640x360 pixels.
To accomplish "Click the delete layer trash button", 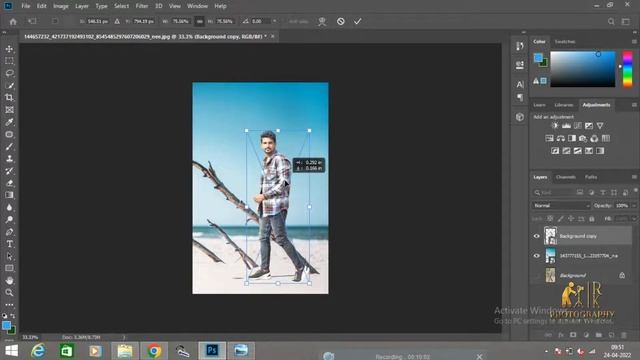I will (x=624, y=335).
